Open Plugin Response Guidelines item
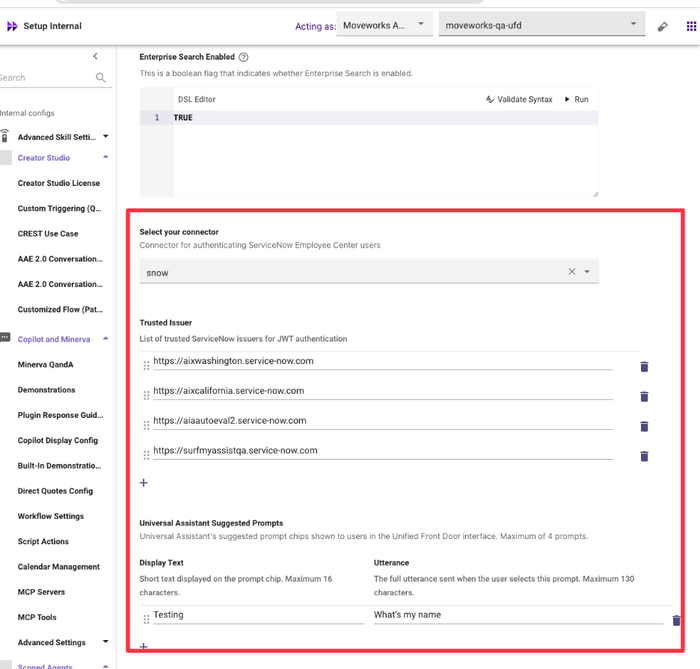 (60, 415)
